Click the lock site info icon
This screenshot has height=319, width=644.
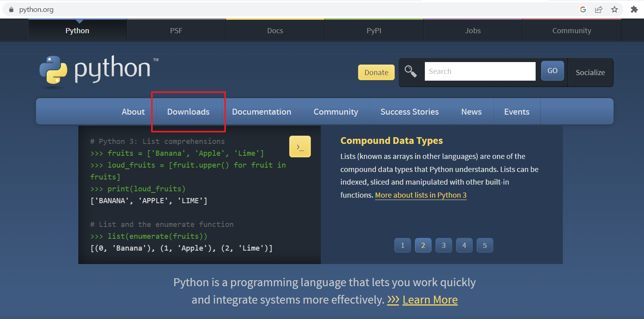click(x=11, y=9)
